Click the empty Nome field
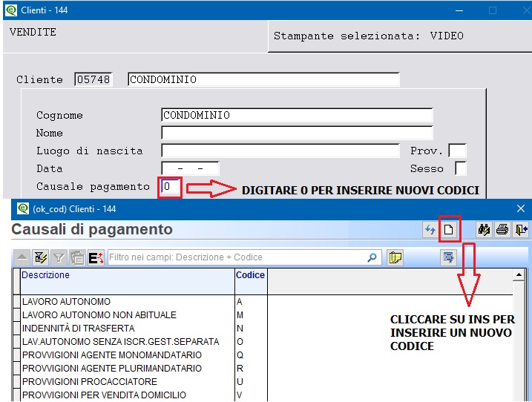The width and height of the screenshot is (532, 402). [298, 133]
